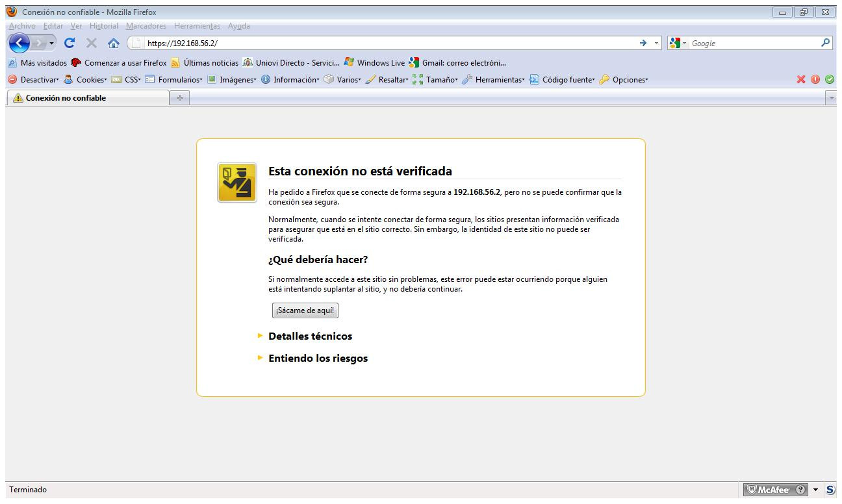Go back using the blue back arrow

[x=20, y=44]
